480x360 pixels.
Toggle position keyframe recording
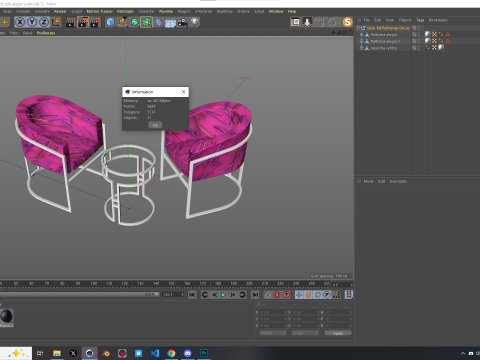tap(299, 295)
